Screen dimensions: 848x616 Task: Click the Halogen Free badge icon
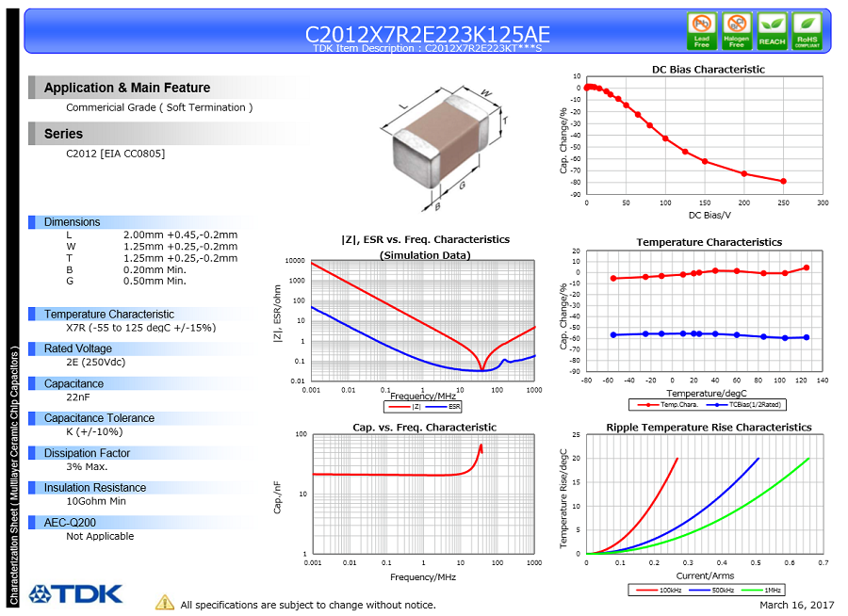click(737, 31)
